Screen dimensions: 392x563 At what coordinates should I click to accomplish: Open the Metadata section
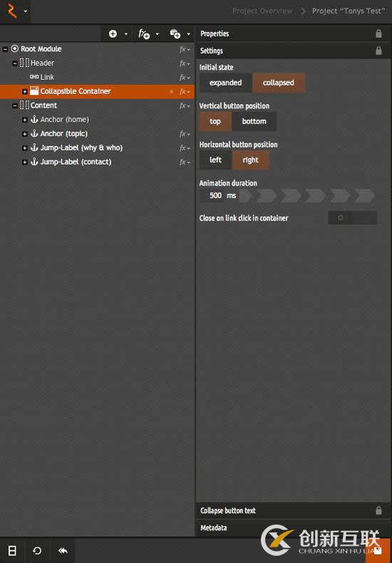pos(293,528)
